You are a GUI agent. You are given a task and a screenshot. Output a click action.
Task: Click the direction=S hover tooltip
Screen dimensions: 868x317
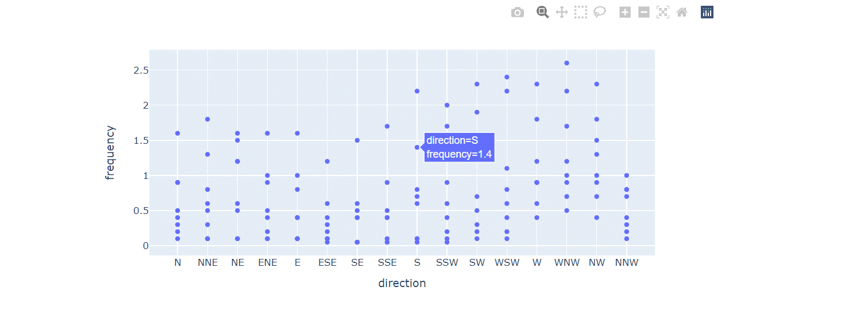pyautogui.click(x=459, y=147)
